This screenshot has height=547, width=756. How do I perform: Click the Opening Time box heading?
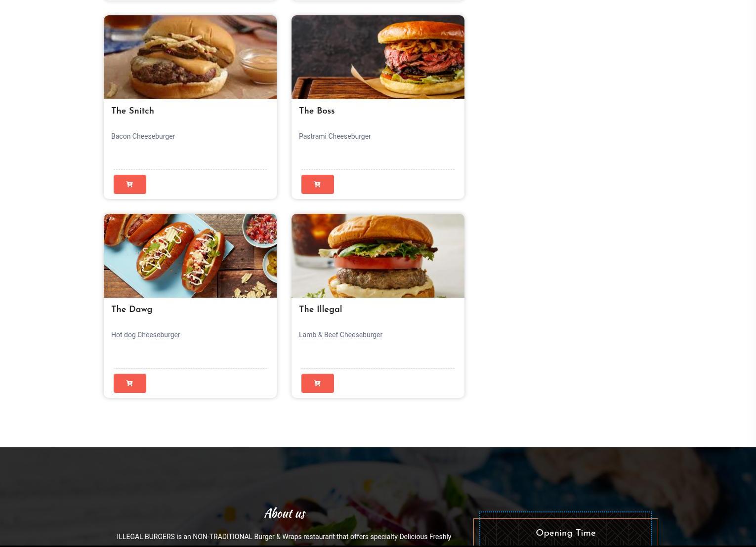(566, 533)
